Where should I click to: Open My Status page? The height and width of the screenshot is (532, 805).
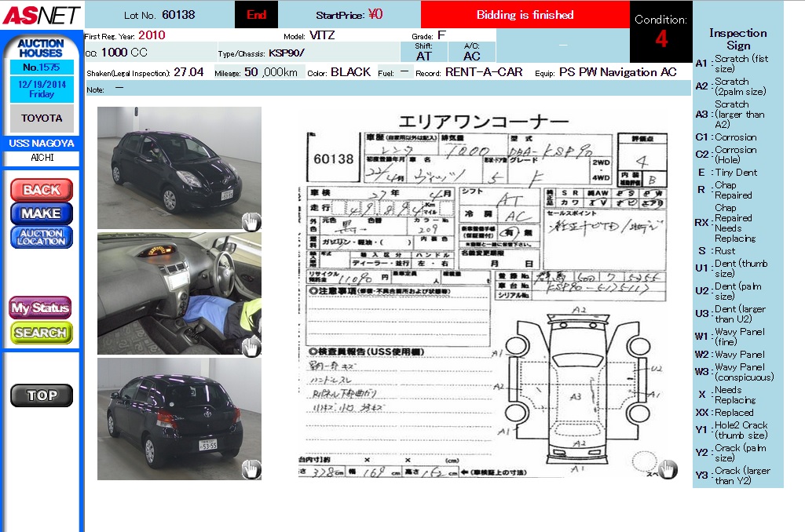pyautogui.click(x=41, y=308)
